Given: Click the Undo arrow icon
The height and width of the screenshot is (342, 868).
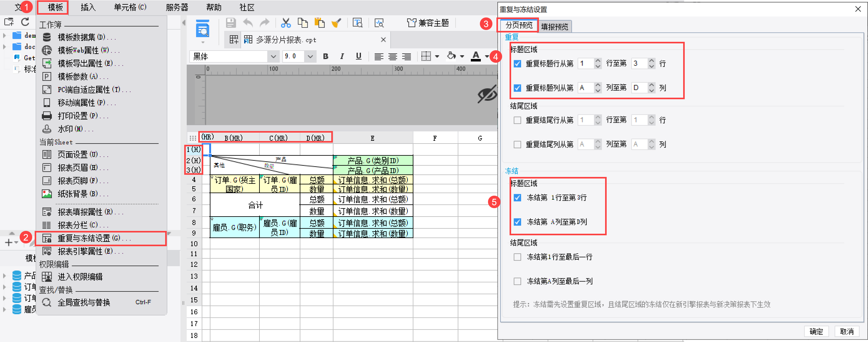Looking at the screenshot, I should [x=248, y=23].
